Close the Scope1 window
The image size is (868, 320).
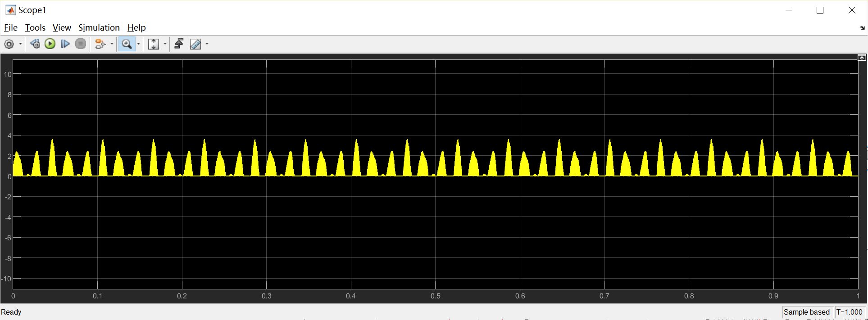coord(852,10)
